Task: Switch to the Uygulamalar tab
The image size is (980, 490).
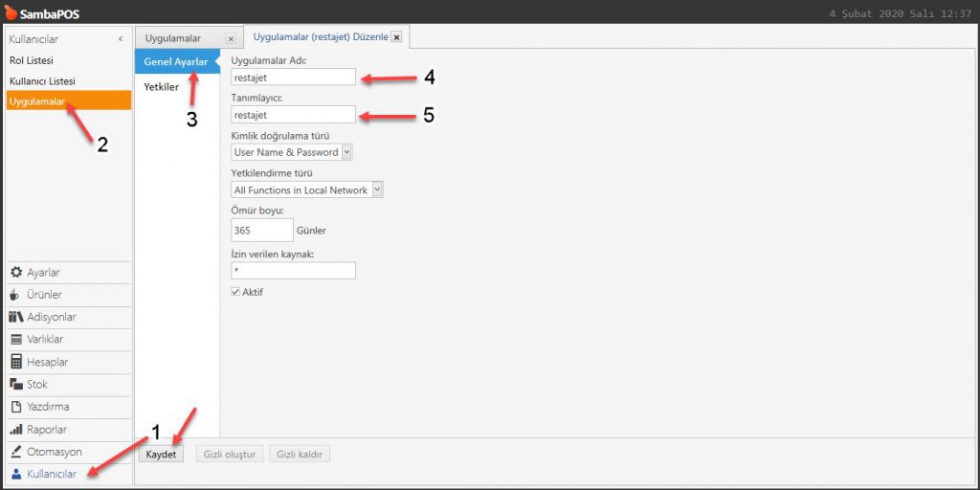Action: click(174, 38)
